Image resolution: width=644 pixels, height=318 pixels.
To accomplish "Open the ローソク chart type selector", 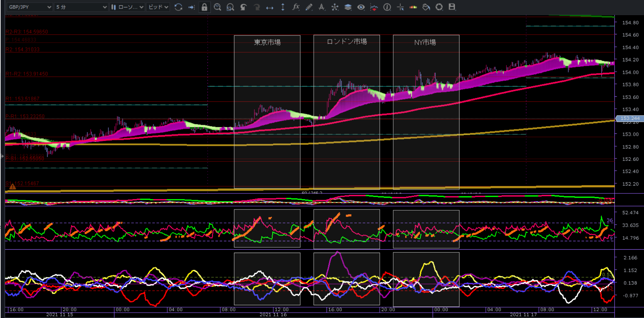I will click(128, 7).
